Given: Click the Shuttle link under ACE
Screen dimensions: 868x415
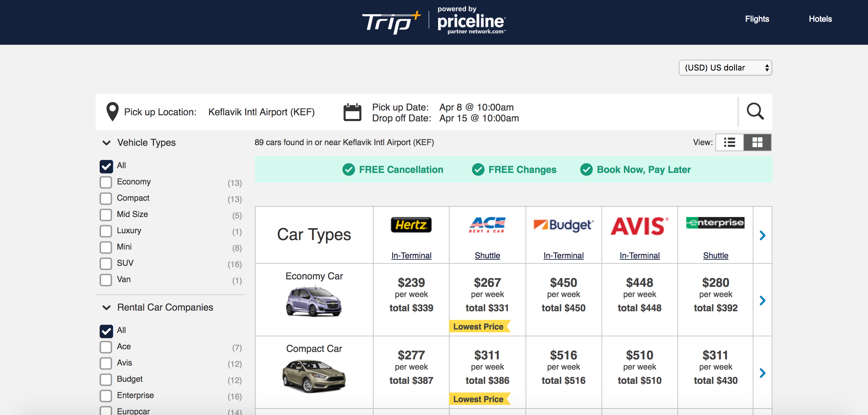Looking at the screenshot, I should point(487,256).
